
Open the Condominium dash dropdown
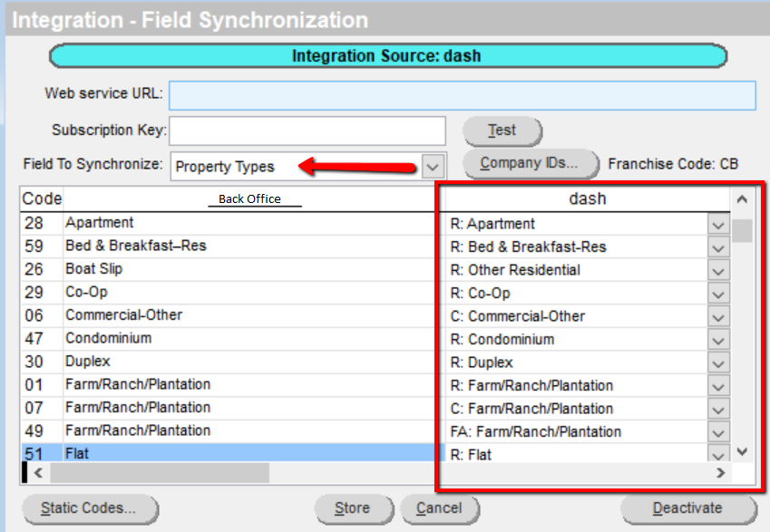click(717, 339)
